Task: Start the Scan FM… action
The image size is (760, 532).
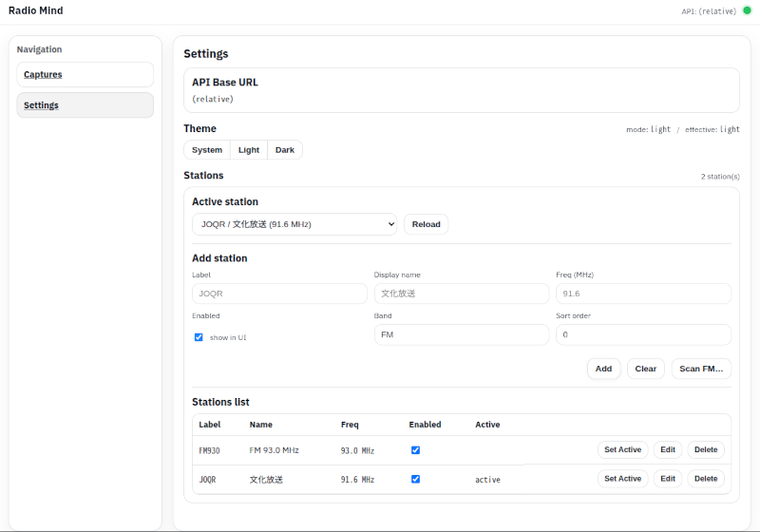Action: pos(701,369)
